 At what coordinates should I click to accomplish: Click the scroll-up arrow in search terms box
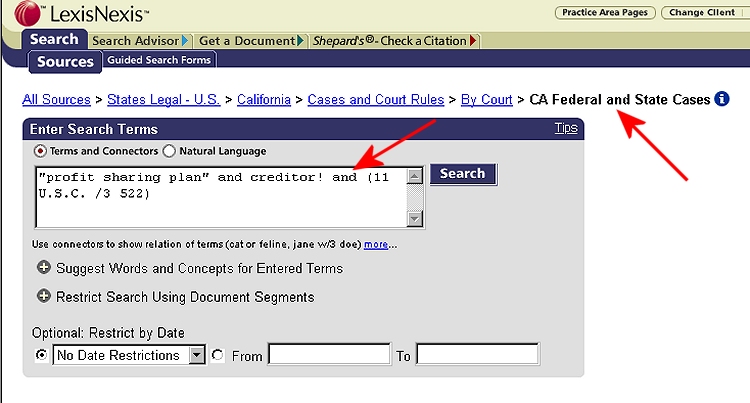click(x=415, y=176)
